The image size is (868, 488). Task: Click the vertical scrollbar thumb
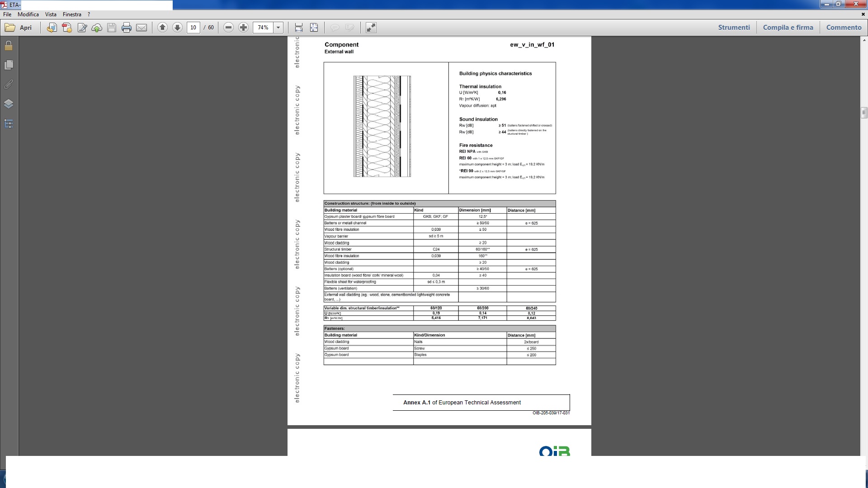coord(864,112)
